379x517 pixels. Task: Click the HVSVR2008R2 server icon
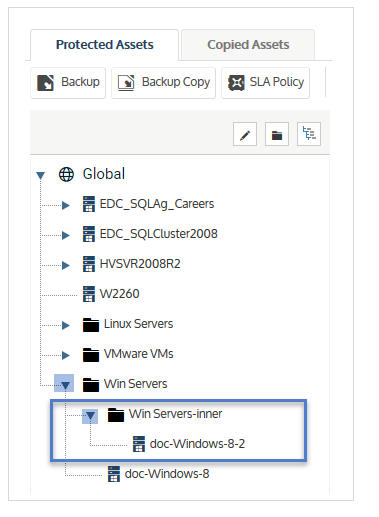click(89, 264)
